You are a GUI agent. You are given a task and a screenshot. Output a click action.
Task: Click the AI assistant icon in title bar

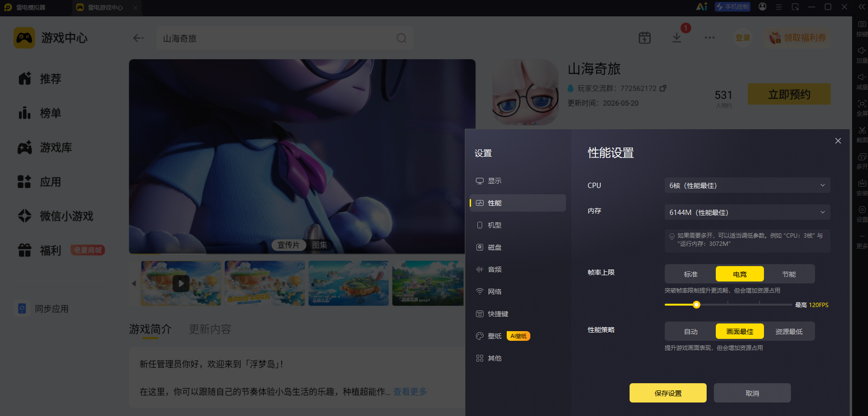702,7
